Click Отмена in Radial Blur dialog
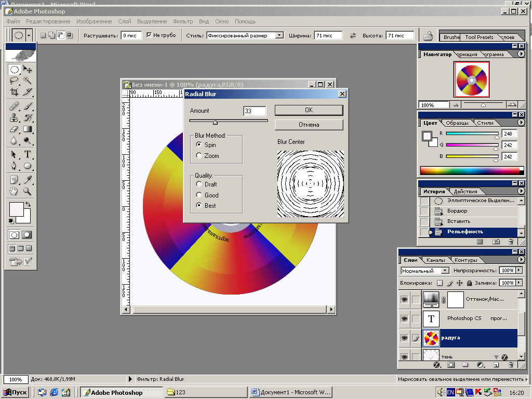This screenshot has height=399, width=532. click(x=309, y=125)
